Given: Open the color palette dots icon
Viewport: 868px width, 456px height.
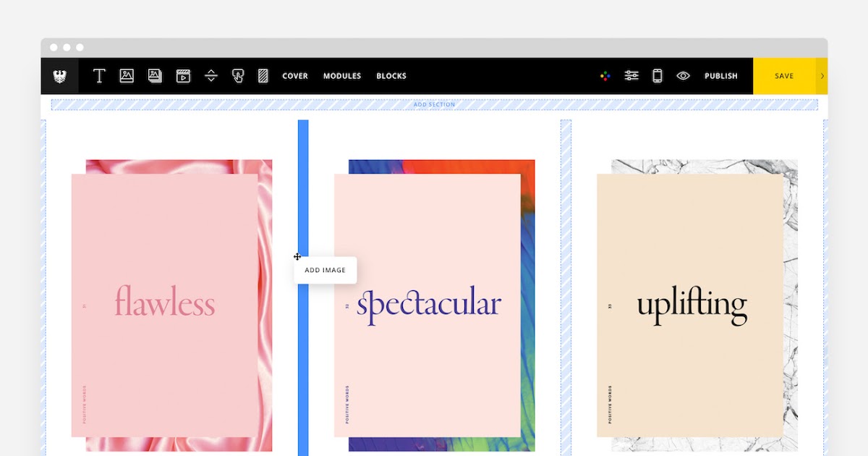Looking at the screenshot, I should (x=605, y=76).
